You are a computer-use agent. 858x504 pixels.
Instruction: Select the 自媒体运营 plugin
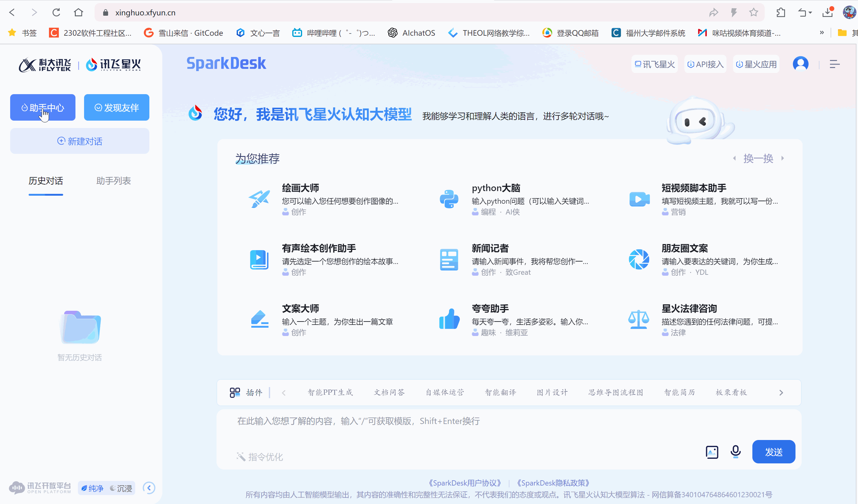click(445, 392)
